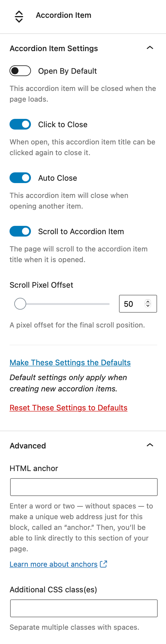The height and width of the screenshot is (644, 166).
Task: Click the external link icon beside anchors link
Action: [104, 564]
